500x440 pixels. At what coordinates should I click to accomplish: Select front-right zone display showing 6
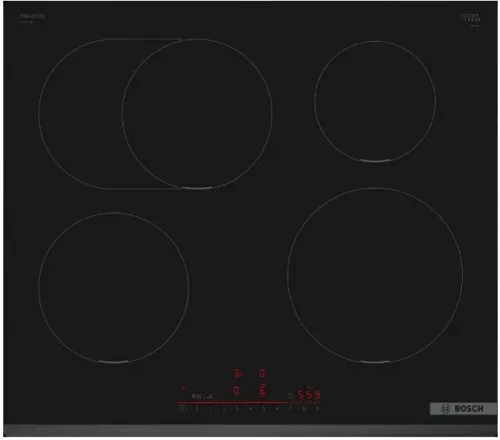point(262,390)
